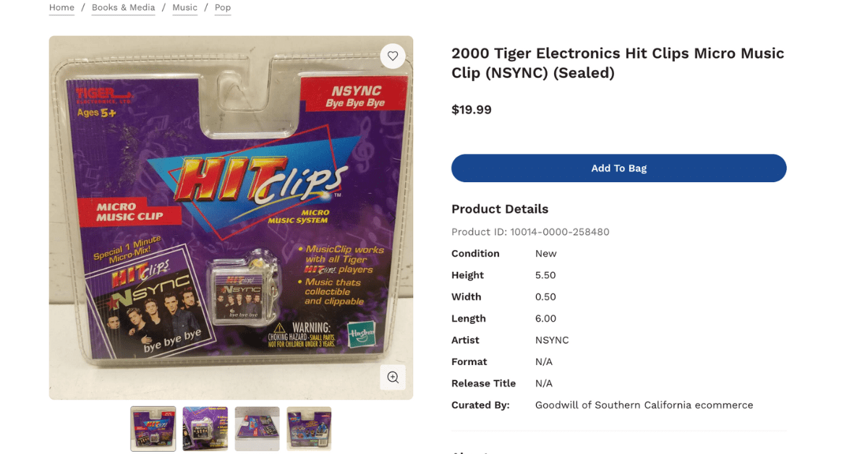Go to Home breadcrumb link
The width and height of the screenshot is (868, 454).
pyautogui.click(x=61, y=8)
